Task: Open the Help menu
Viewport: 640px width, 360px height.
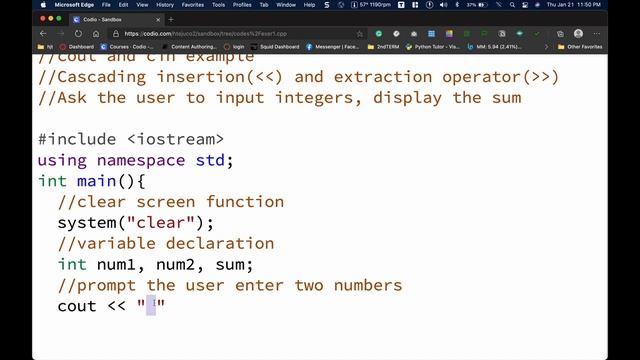Action: 309,5
